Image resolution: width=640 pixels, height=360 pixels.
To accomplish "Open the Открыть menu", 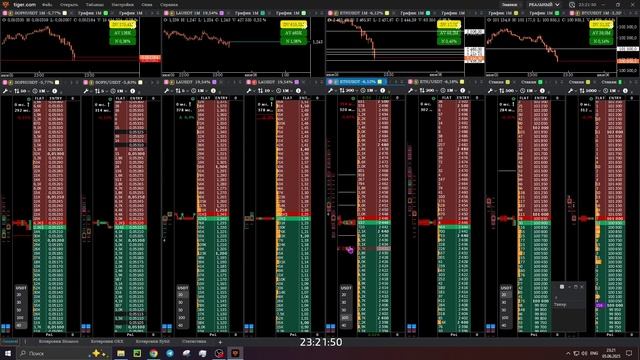I will point(69,4).
